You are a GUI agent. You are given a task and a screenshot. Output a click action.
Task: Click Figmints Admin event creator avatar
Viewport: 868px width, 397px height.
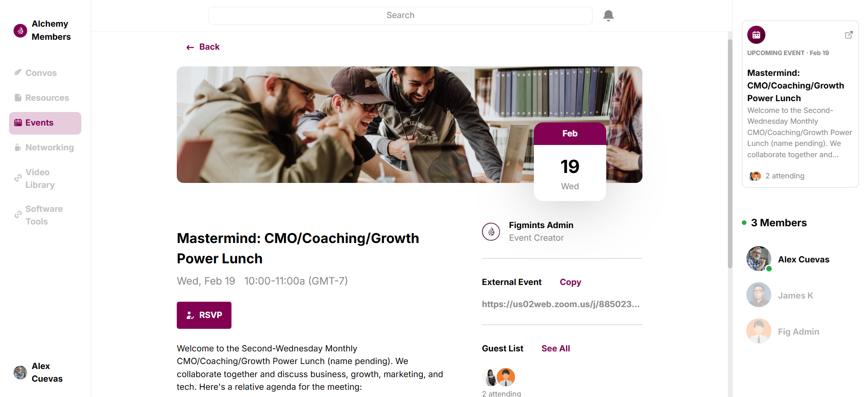pos(491,232)
